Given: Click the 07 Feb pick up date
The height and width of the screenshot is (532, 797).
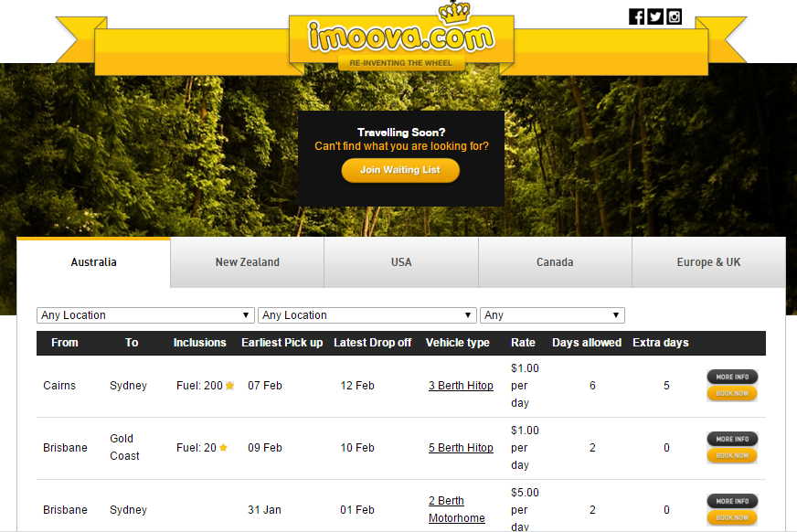Looking at the screenshot, I should (265, 386).
